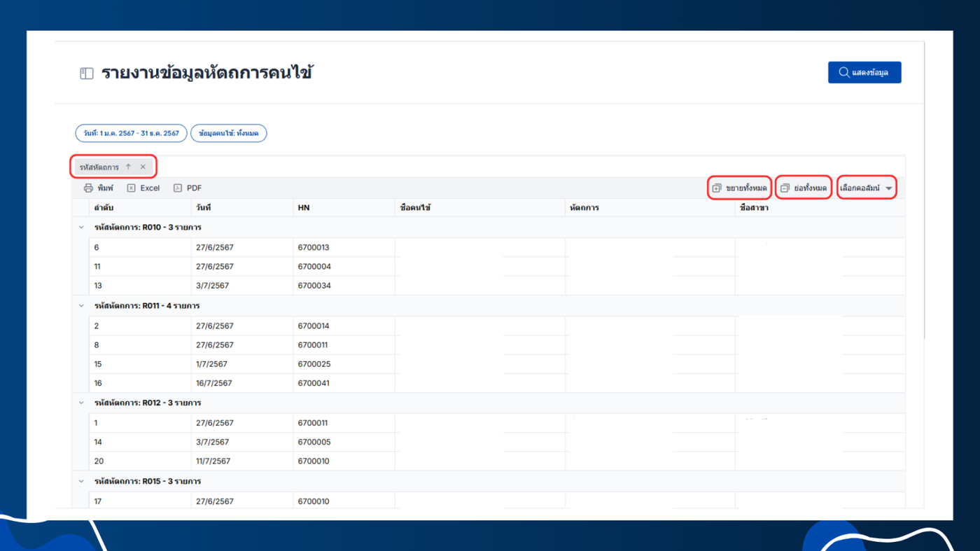Screen dimensions: 980x551
Task: Click sequence number 2 in R011 group
Action: pyautogui.click(x=140, y=326)
